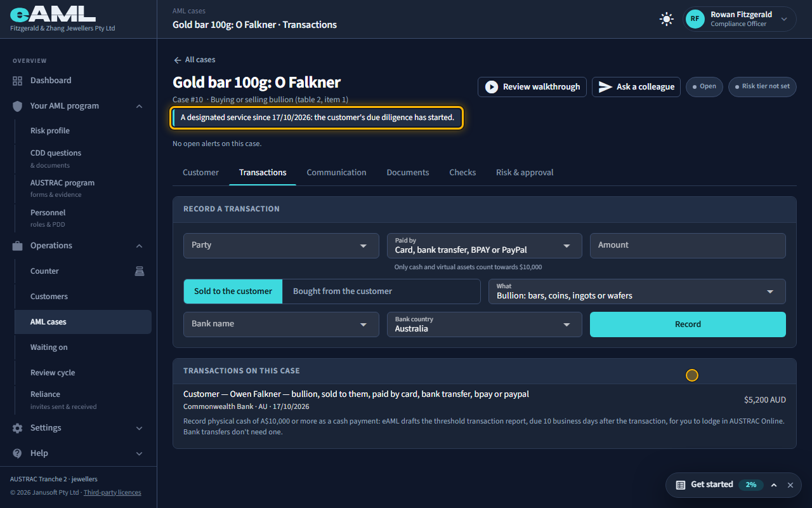Click the Amount input field
Viewport: 812px width, 508px height.
click(688, 245)
